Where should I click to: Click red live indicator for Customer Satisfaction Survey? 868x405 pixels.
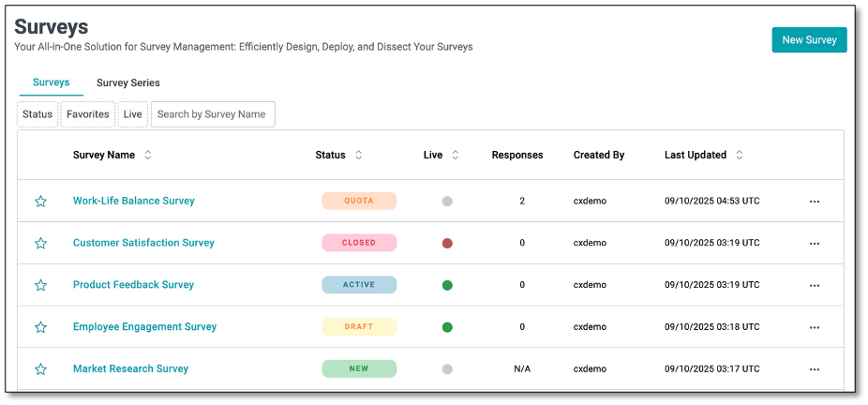pos(447,244)
